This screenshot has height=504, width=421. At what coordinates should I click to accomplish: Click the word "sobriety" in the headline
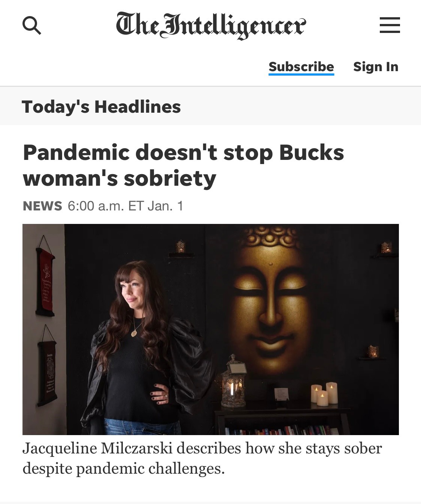[x=170, y=178]
